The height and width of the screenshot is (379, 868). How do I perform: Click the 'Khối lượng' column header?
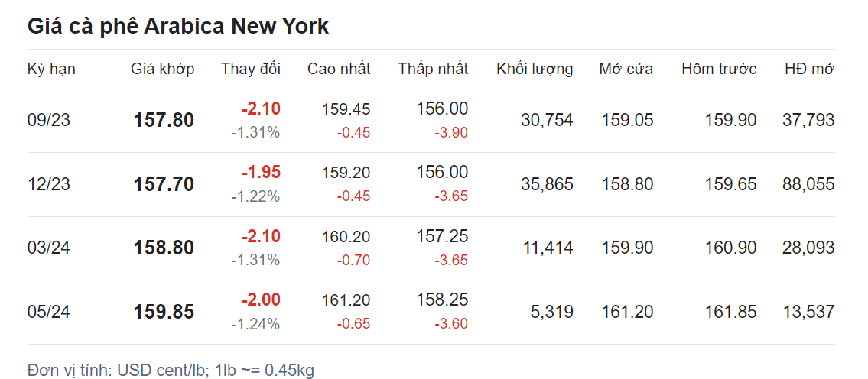pos(535,69)
